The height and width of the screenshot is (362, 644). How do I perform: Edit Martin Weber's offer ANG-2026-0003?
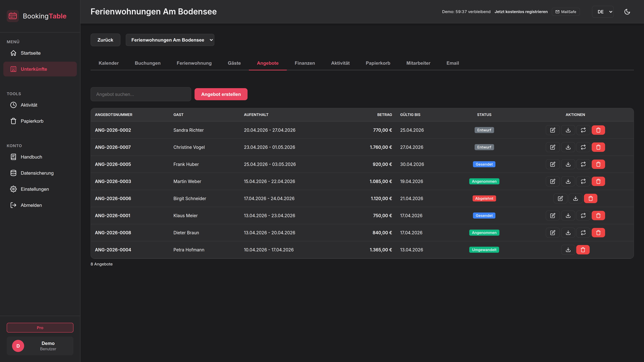click(x=552, y=181)
